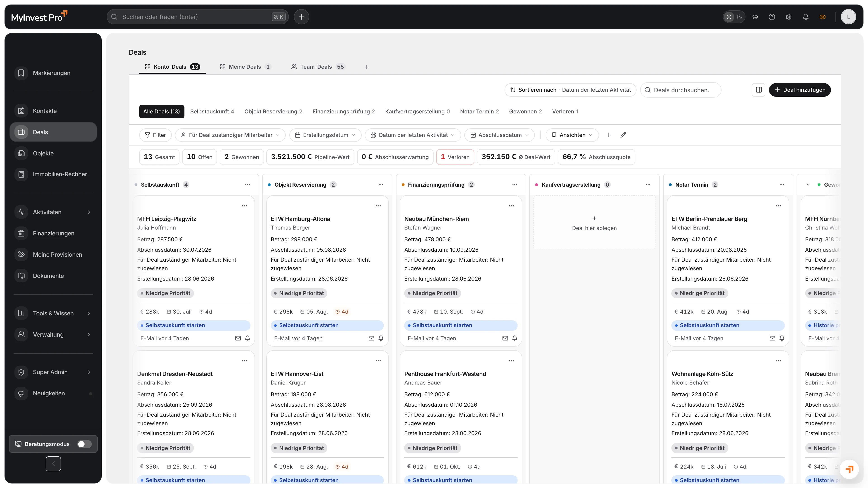Open Datum der letzten Aktivität filter dropdown
Viewport: 868px width, 488px height.
point(413,135)
